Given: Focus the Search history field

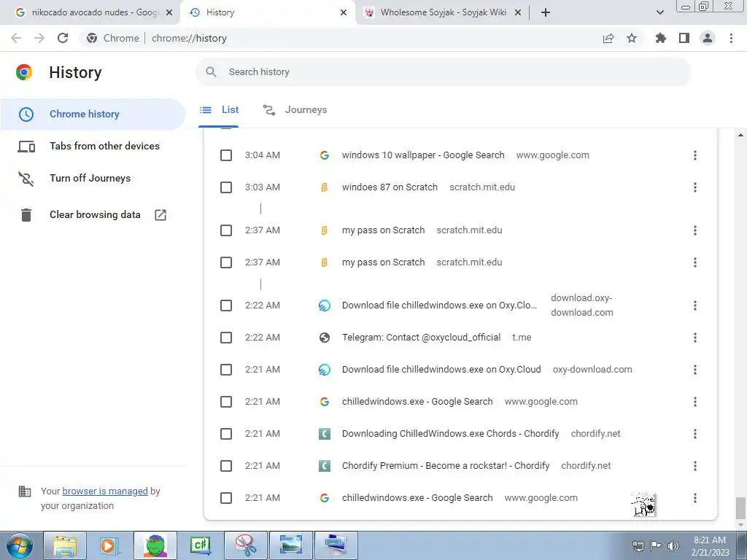Looking at the screenshot, I should pos(443,72).
